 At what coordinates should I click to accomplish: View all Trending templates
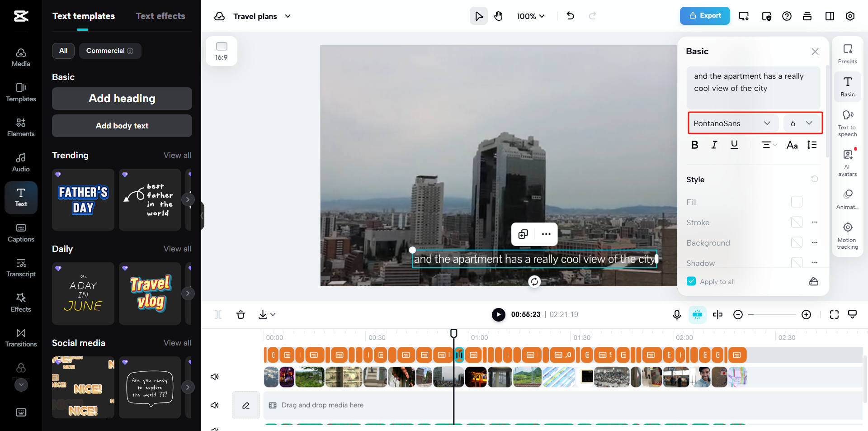click(x=177, y=155)
